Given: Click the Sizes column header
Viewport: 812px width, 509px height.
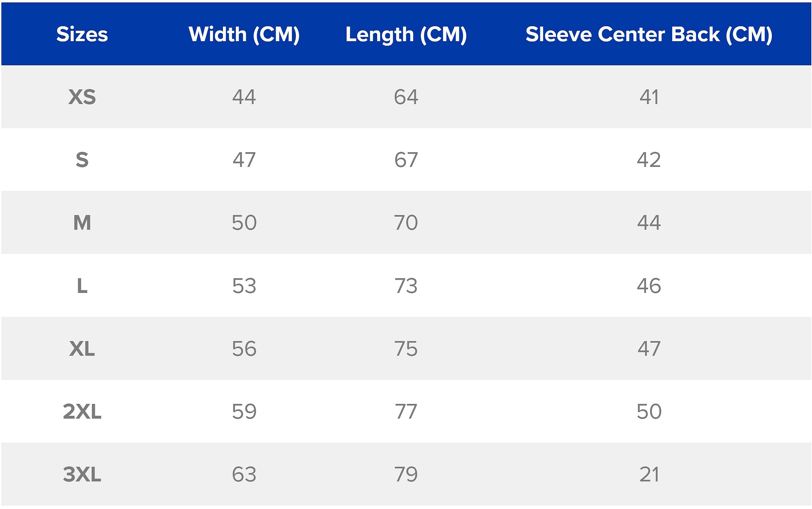Looking at the screenshot, I should [82, 34].
